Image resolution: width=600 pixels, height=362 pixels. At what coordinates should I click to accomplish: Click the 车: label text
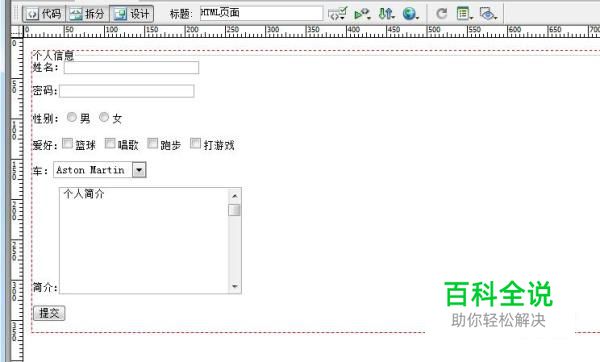(40, 170)
